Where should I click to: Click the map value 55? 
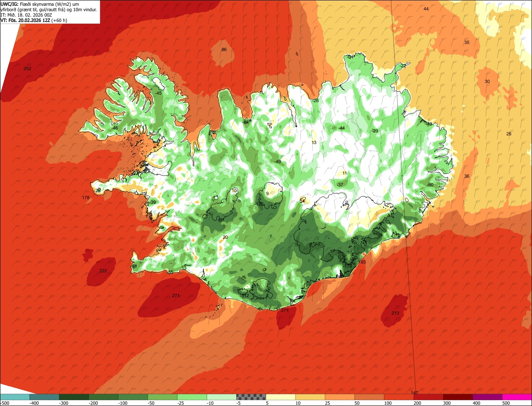click(171, 272)
